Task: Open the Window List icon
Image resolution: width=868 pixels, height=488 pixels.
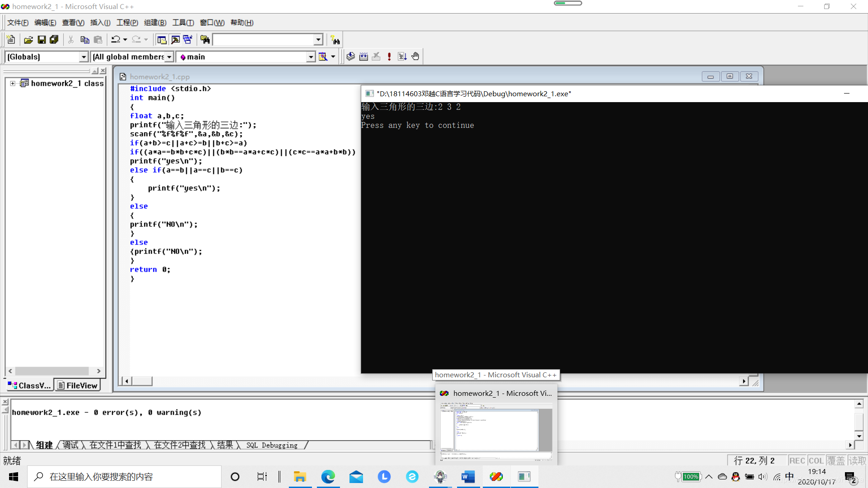Action: [x=188, y=40]
